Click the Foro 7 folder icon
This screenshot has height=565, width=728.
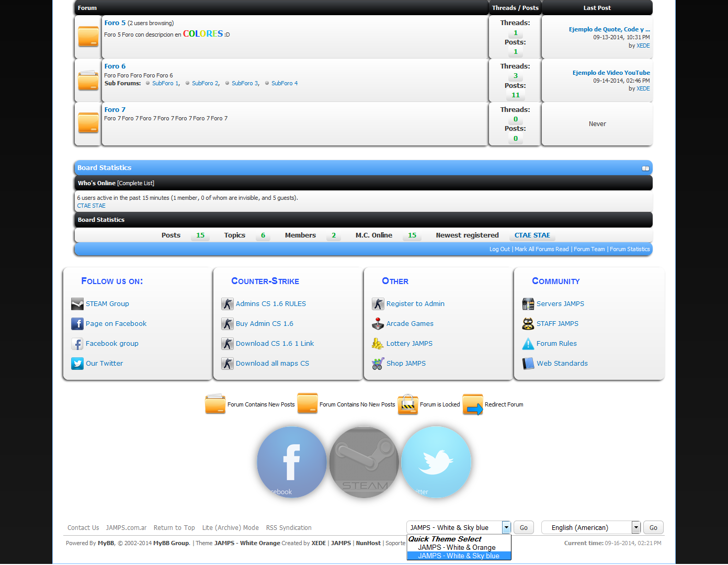pos(88,122)
